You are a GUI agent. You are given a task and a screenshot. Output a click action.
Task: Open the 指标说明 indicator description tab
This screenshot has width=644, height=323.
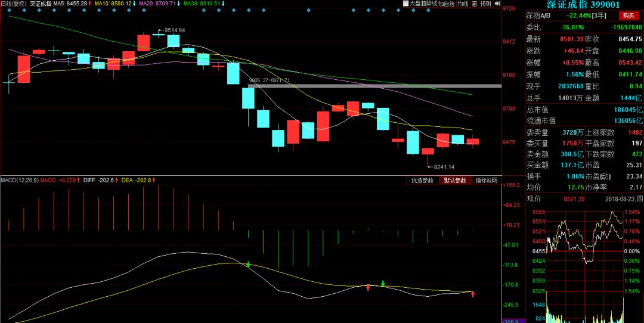486,180
